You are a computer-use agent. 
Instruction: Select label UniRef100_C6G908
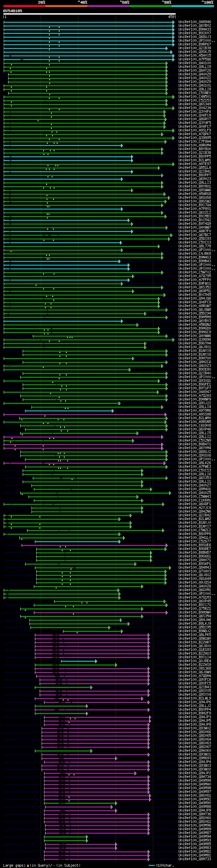click(195, 425)
